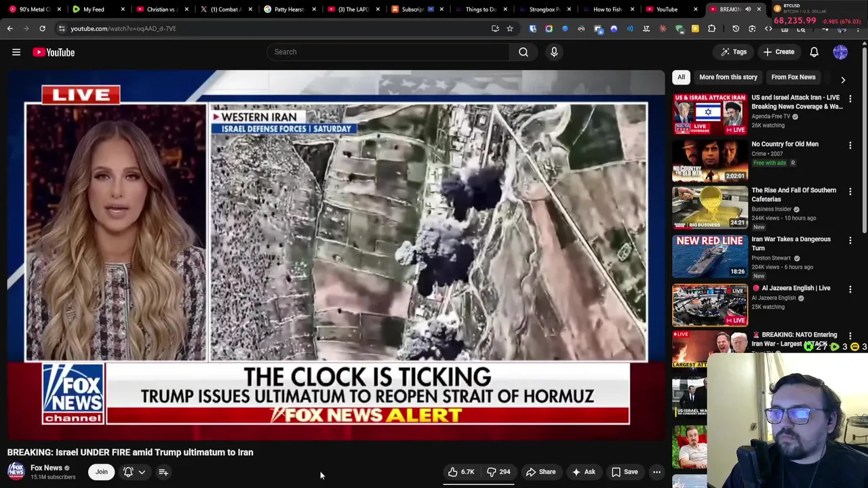Click the address bar URL

coord(123,28)
